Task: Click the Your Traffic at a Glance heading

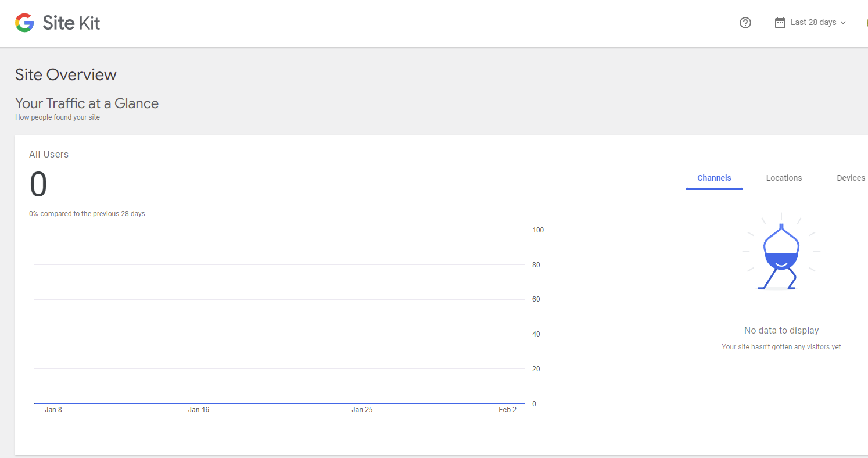Action: 87,103
